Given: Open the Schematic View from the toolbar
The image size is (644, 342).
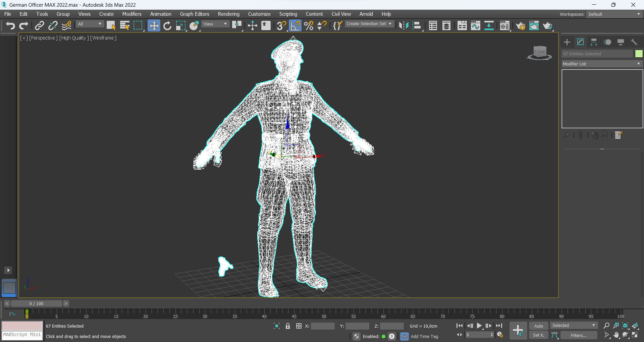Looking at the screenshot, I should [489, 26].
